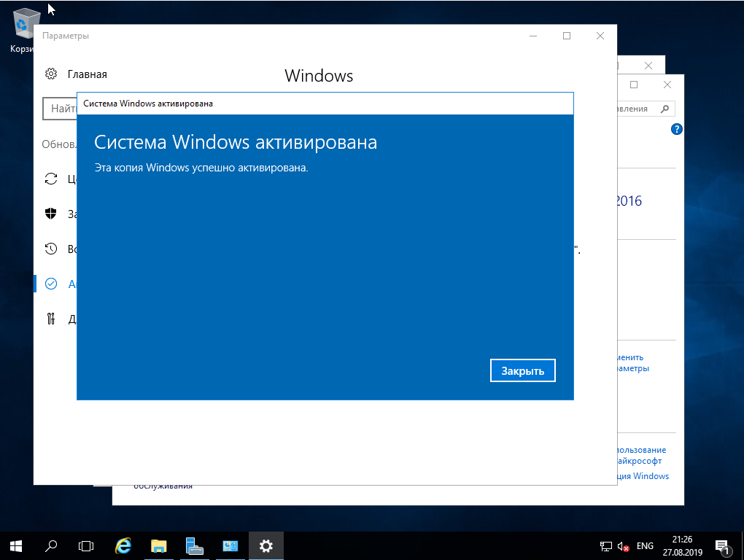The width and height of the screenshot is (744, 560).
Task: Open the ENG input language selector
Action: (645, 545)
